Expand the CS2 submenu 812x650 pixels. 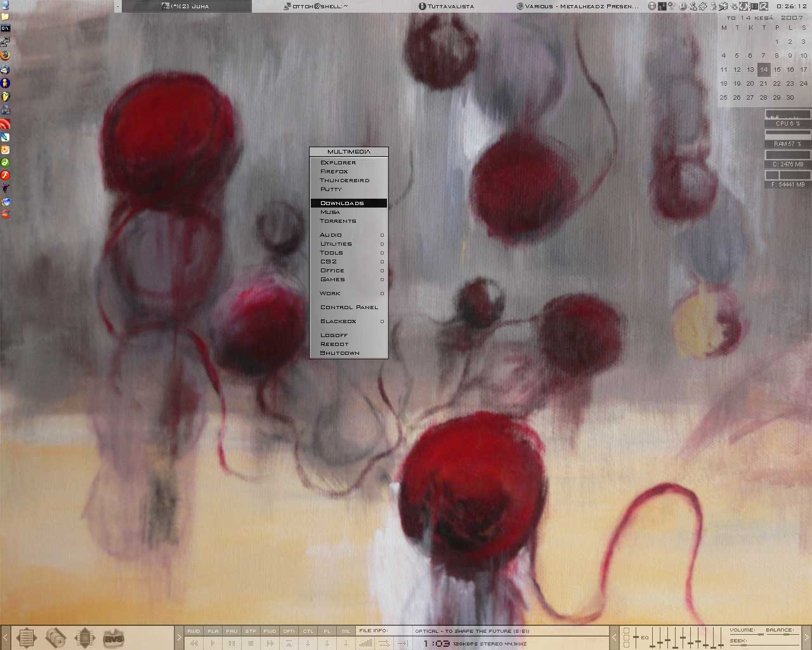pyautogui.click(x=349, y=262)
